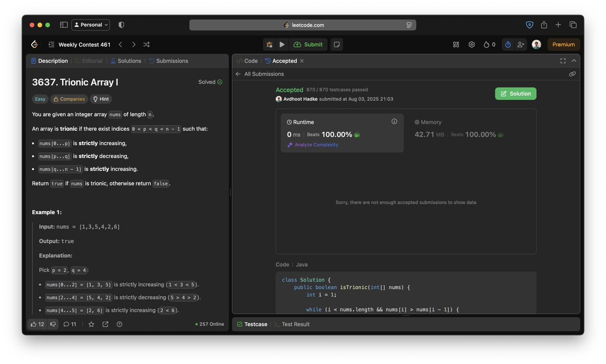Select the Runtime stats card
This screenshot has height=364, width=606.
click(x=342, y=133)
